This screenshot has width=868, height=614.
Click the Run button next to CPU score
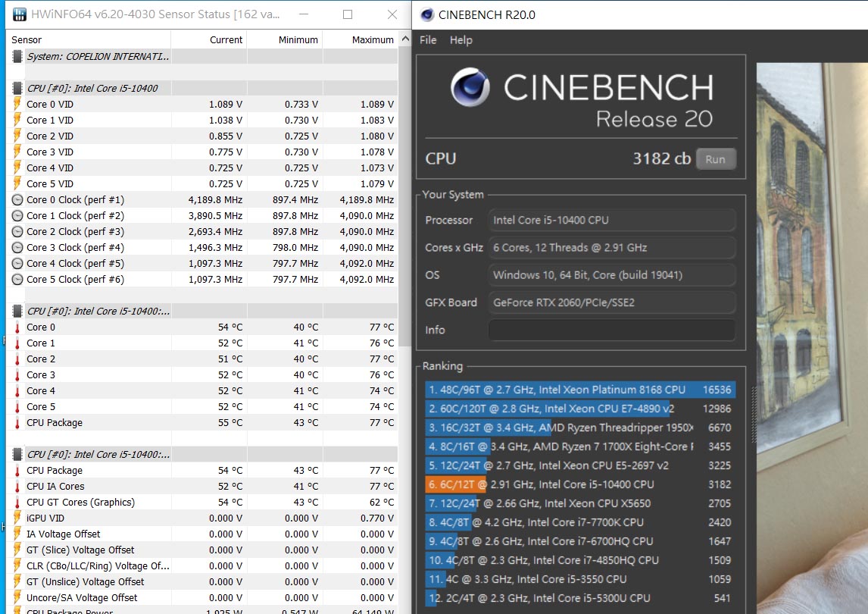click(715, 159)
